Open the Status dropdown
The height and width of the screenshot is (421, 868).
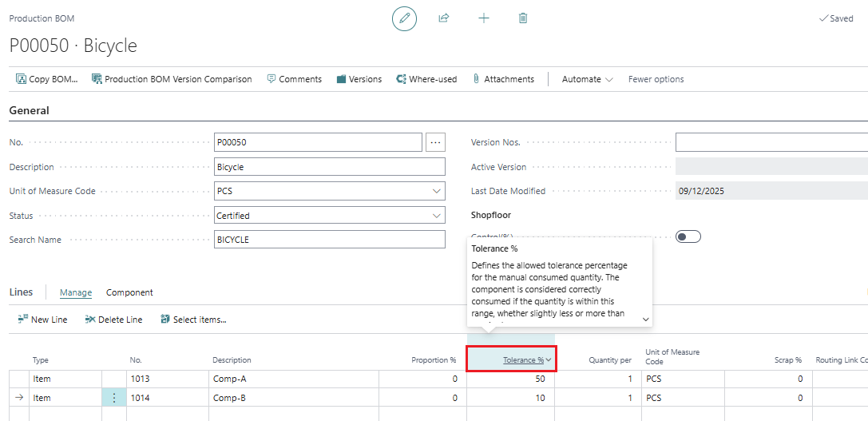[436, 216]
